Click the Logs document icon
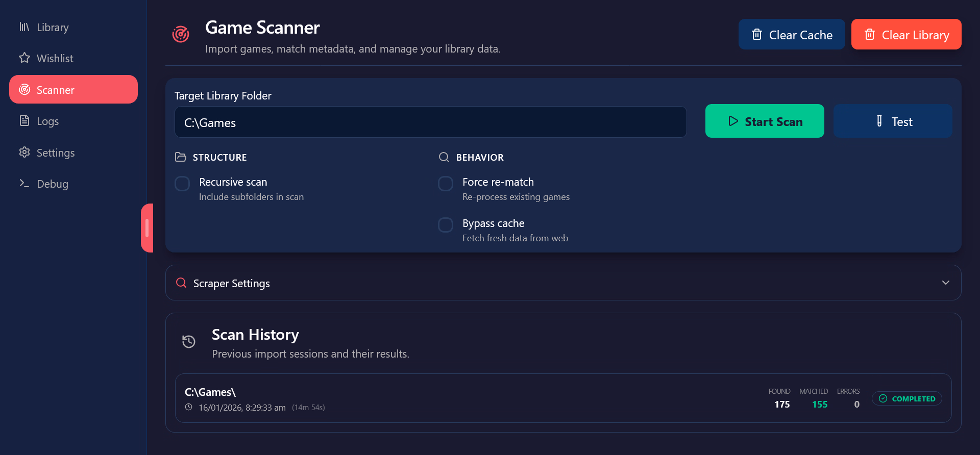Screen dimensions: 980x455 (x=24, y=121)
